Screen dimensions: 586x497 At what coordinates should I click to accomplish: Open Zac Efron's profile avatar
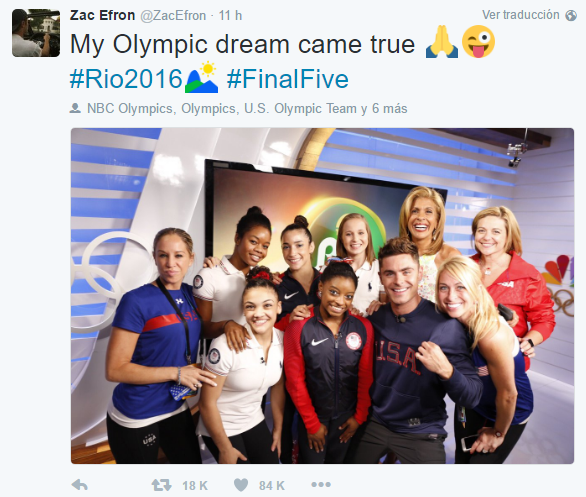pos(36,33)
